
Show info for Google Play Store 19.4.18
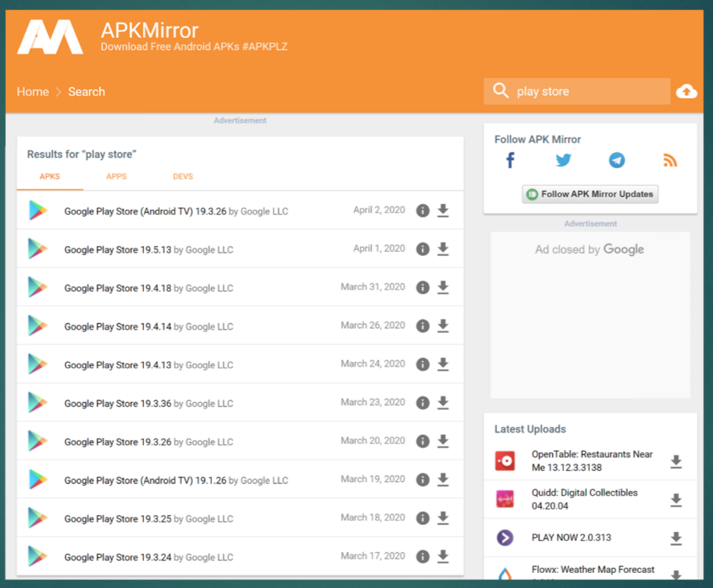(x=423, y=287)
